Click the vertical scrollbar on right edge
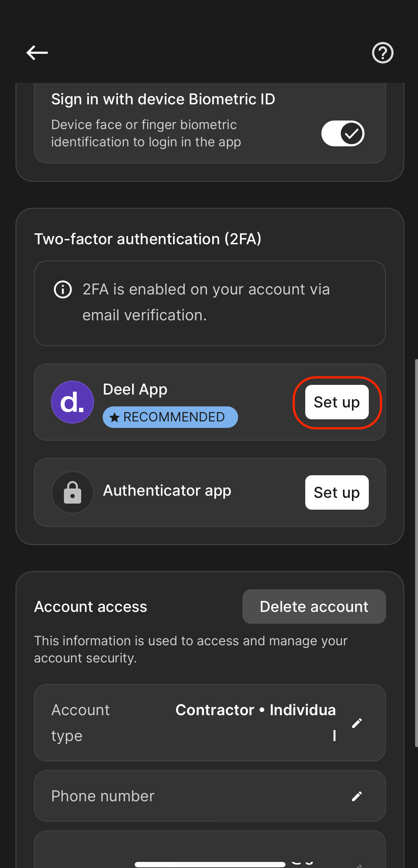This screenshot has height=868, width=418. (416, 552)
